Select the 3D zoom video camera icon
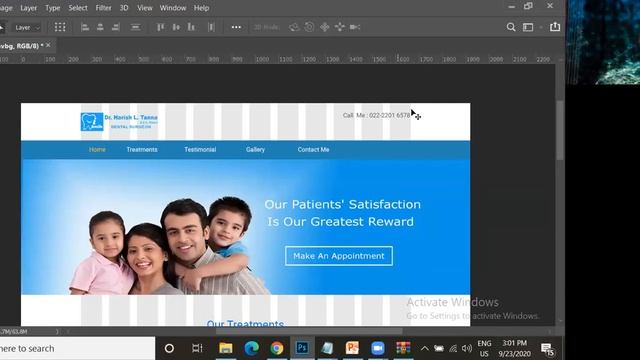This screenshot has height=360, width=640. [355, 27]
